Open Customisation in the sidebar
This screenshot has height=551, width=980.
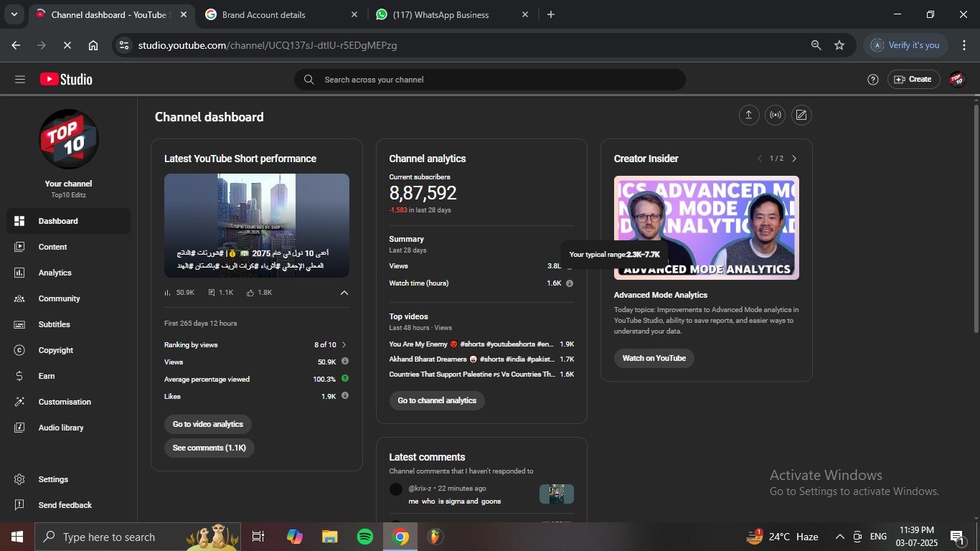[x=68, y=402]
